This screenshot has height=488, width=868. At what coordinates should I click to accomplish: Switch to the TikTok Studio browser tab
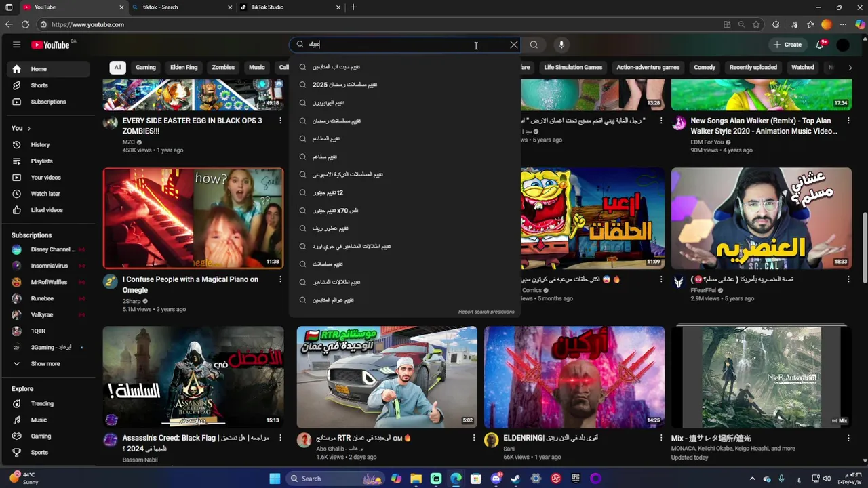point(290,7)
